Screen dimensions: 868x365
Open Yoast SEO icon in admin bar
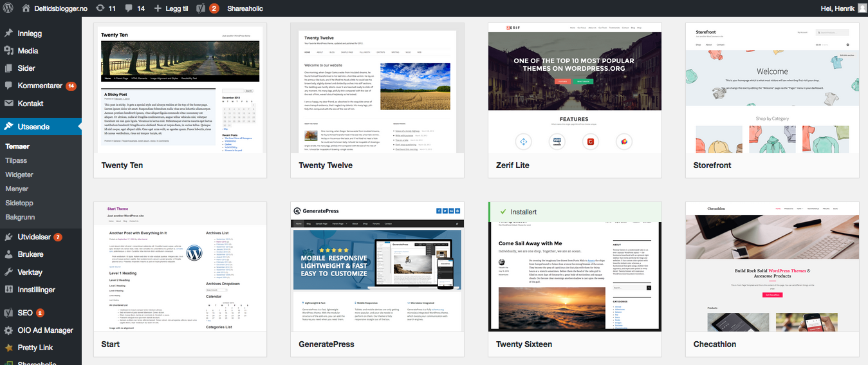click(x=201, y=8)
